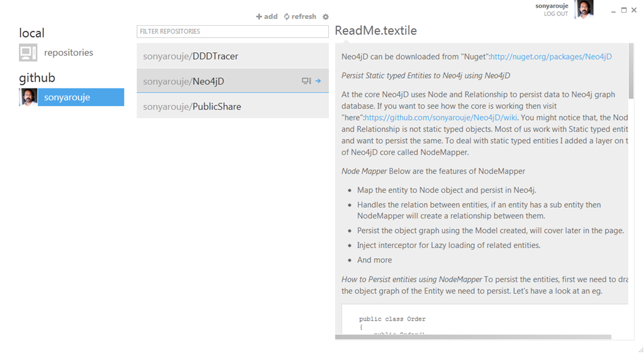The width and height of the screenshot is (644, 353).
Task: Click the readme horizontal scrollbar
Action: [x=473, y=337]
